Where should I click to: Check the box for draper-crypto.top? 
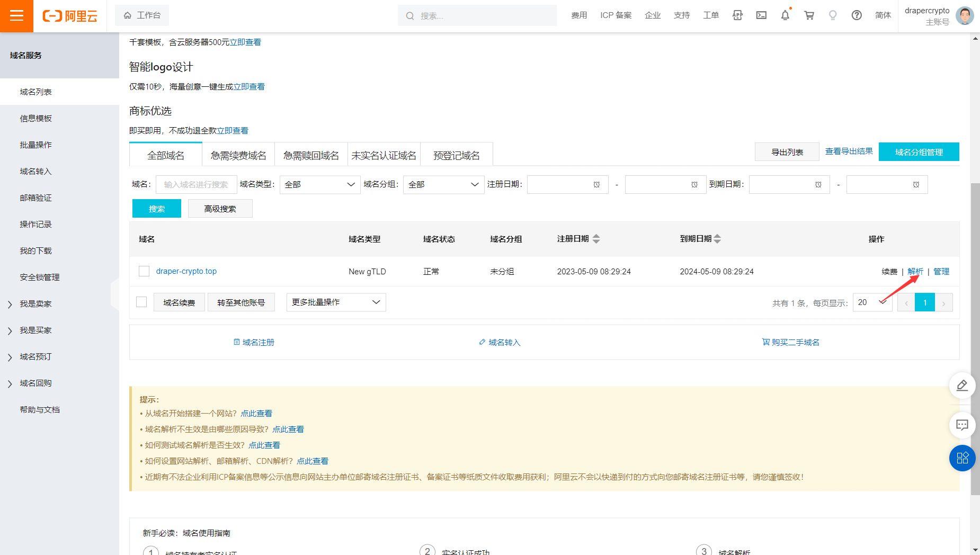point(144,271)
